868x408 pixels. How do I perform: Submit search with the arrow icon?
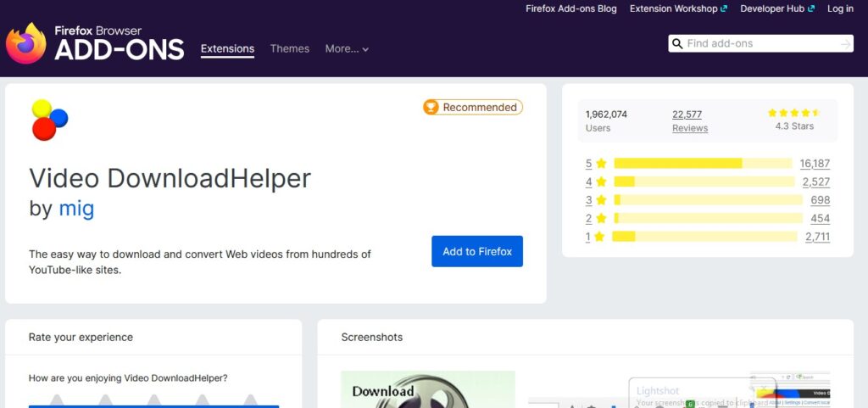(x=845, y=44)
